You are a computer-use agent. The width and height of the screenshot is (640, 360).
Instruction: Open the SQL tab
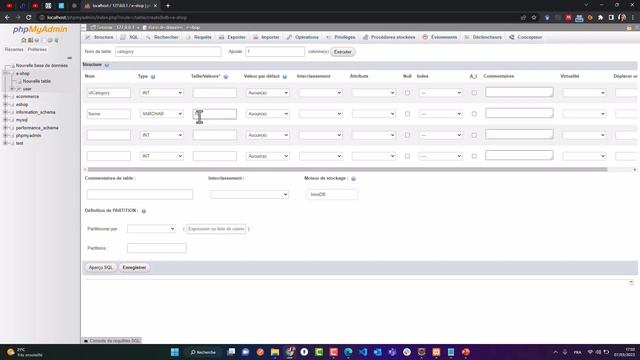(129, 37)
